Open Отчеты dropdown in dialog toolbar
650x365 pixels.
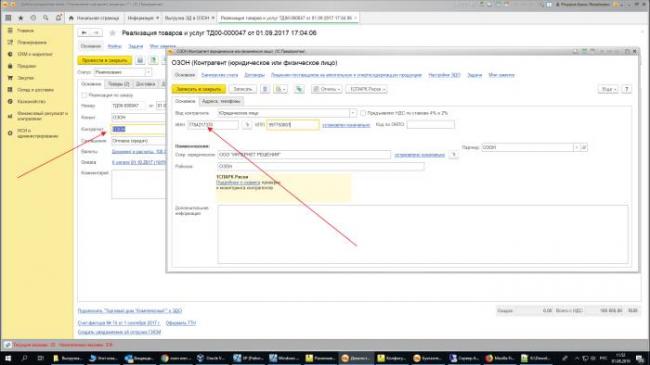[x=327, y=89]
